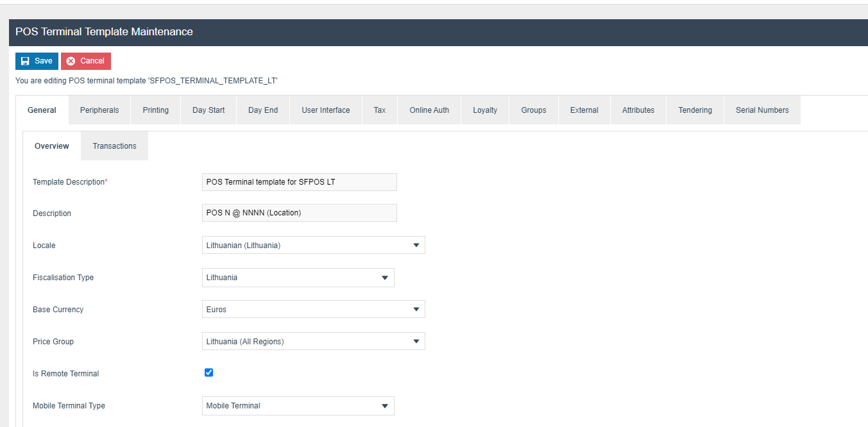Select the Loyalty tab
The width and height of the screenshot is (868, 427).
pyautogui.click(x=485, y=110)
